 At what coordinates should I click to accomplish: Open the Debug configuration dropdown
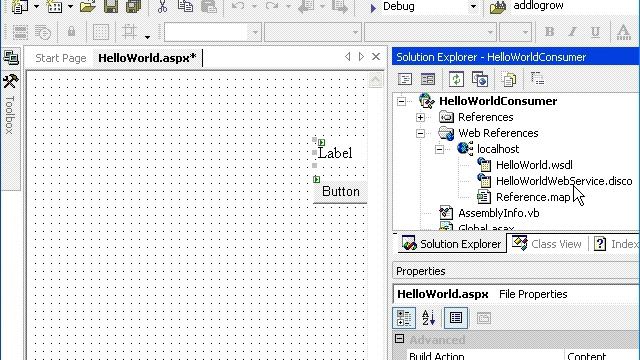473,7
